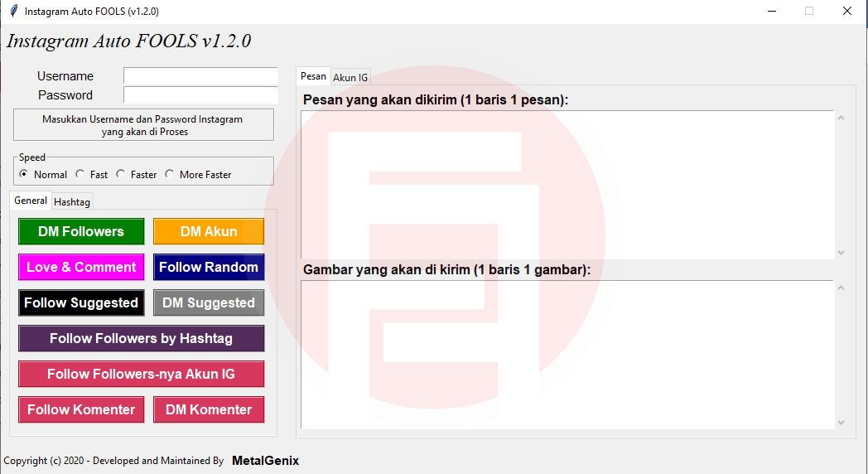Start the Love & Comment action

(81, 267)
